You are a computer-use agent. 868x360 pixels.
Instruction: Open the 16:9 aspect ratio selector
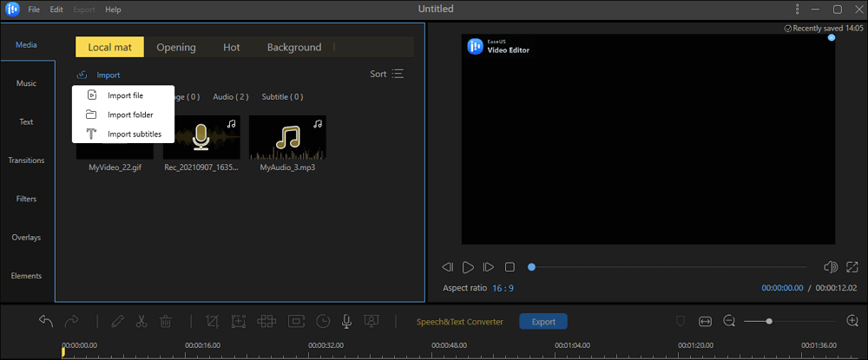(x=503, y=287)
